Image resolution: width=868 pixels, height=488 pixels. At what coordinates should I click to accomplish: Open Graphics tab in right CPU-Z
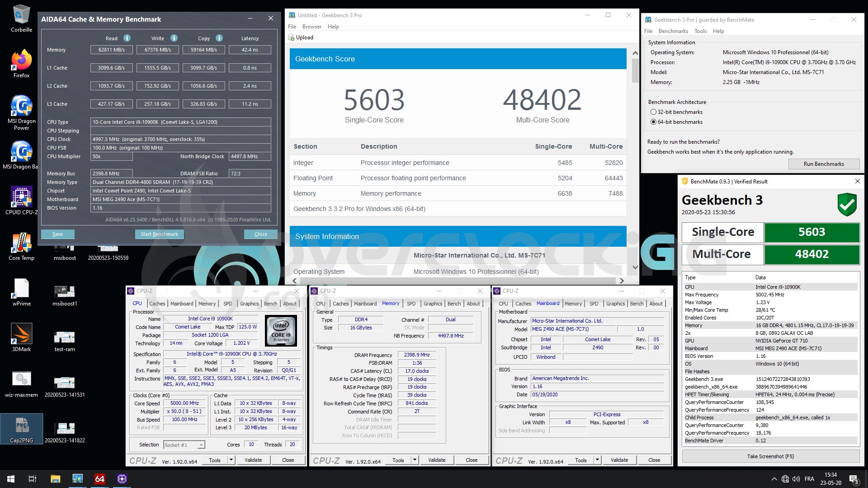(x=615, y=304)
